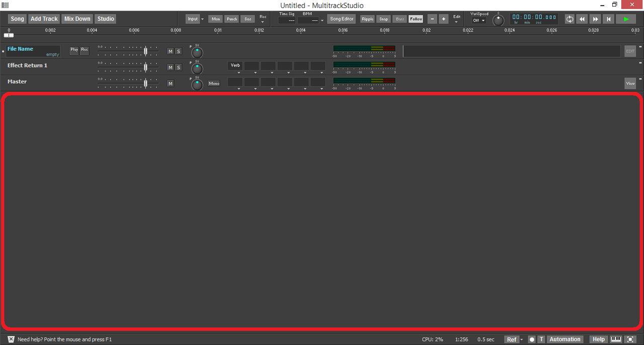Start playback with the green play button
644x345 pixels.
tap(626, 19)
